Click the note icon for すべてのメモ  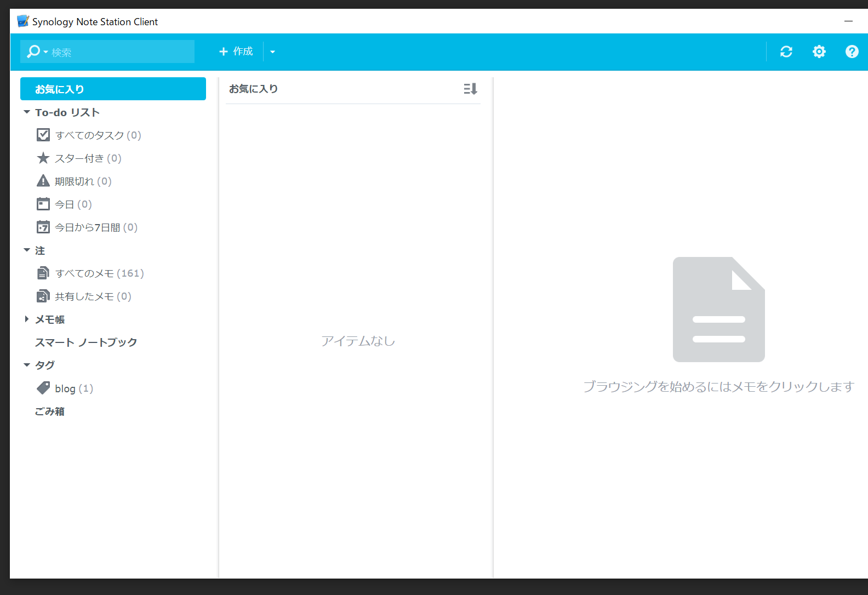(x=43, y=273)
